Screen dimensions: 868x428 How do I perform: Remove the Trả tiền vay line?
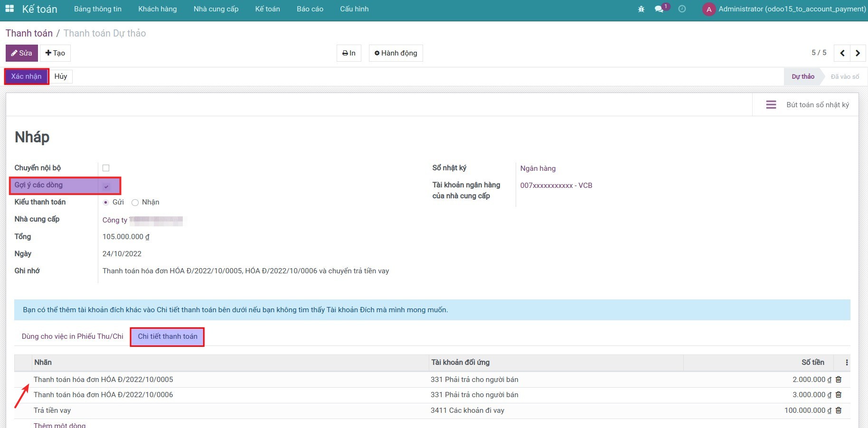[x=839, y=410]
